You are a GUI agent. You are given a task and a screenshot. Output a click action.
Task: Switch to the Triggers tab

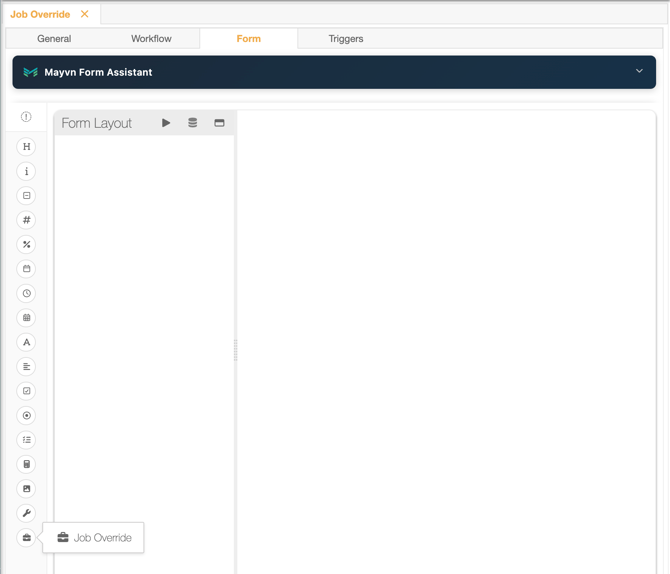(x=346, y=38)
